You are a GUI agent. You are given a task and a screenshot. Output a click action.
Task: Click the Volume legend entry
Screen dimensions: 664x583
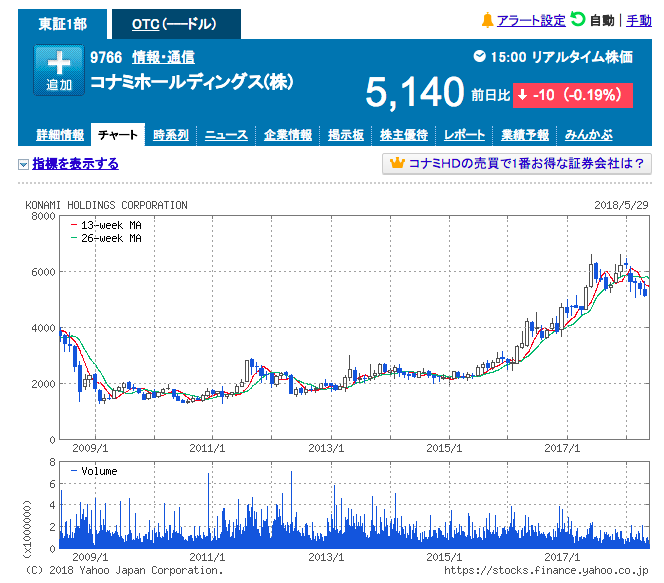click(94, 471)
